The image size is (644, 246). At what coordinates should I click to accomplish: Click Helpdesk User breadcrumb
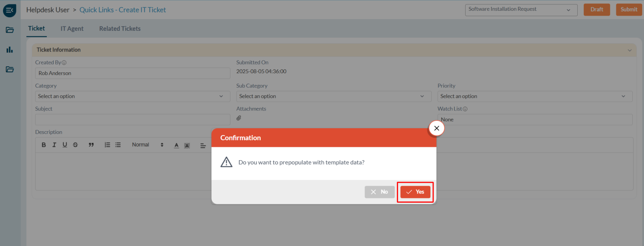click(x=48, y=10)
